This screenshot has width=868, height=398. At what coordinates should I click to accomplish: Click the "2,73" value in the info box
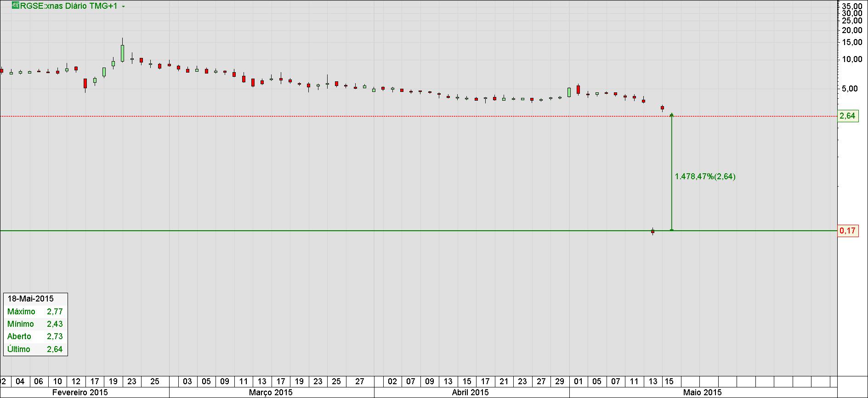[x=55, y=336]
